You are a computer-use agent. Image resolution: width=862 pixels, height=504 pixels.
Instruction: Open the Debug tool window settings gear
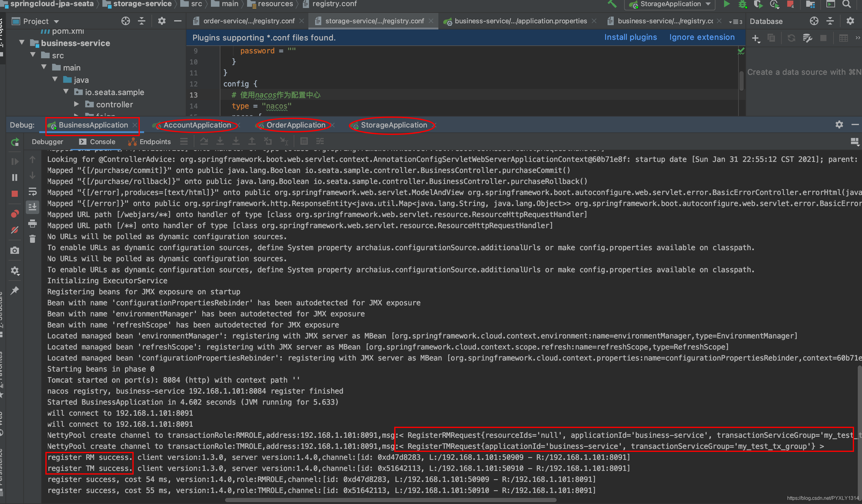(x=839, y=124)
